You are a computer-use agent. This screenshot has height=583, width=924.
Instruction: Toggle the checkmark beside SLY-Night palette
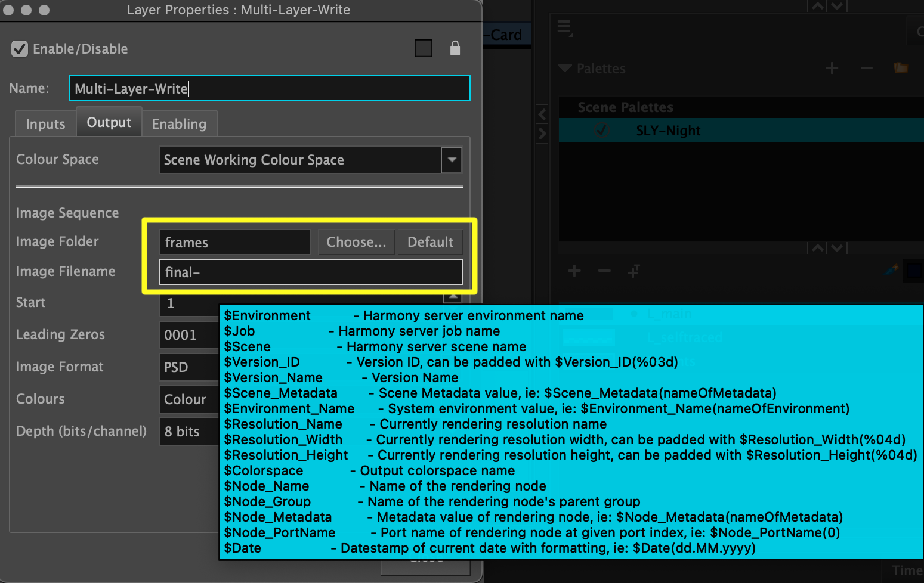pyautogui.click(x=601, y=130)
